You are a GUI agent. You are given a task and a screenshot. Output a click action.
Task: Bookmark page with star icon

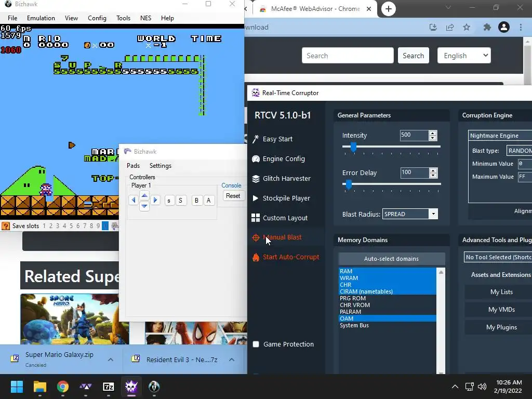pyautogui.click(x=467, y=27)
